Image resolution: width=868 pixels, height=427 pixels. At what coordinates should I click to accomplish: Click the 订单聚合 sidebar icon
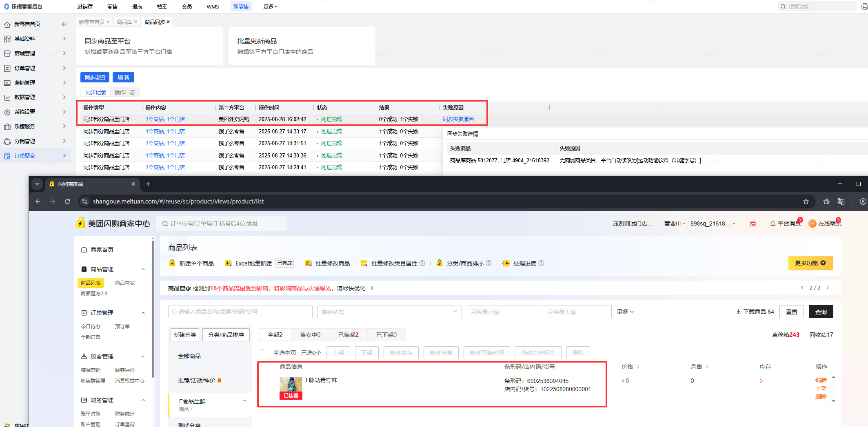point(7,156)
